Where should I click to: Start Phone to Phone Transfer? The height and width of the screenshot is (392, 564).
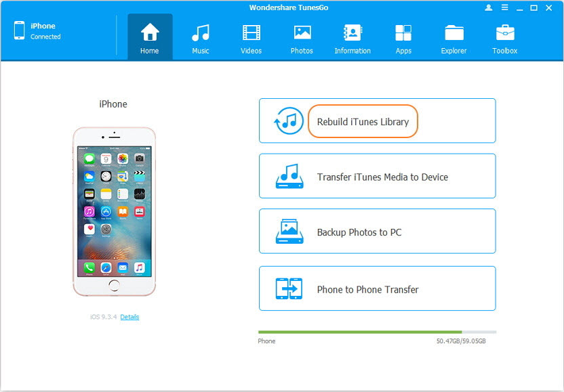[377, 288]
